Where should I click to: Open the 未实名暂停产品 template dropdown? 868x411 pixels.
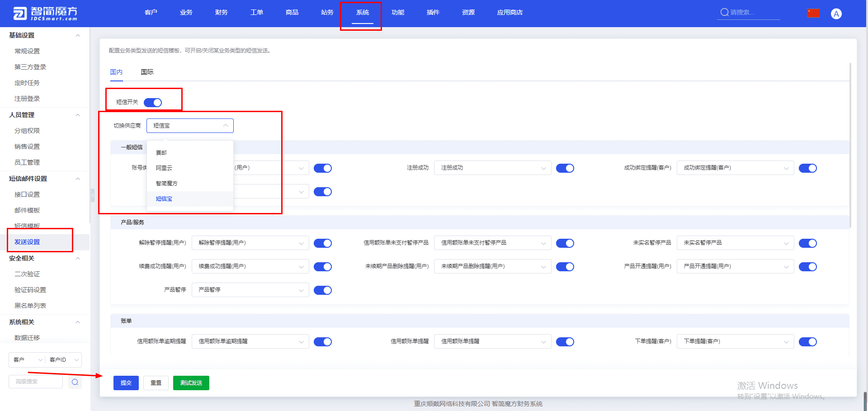pyautogui.click(x=736, y=243)
